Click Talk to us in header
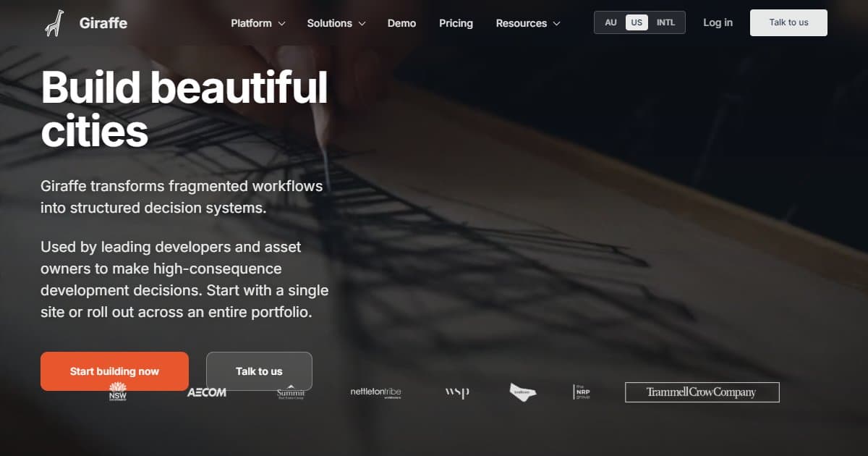The height and width of the screenshot is (456, 868). pyautogui.click(x=788, y=22)
